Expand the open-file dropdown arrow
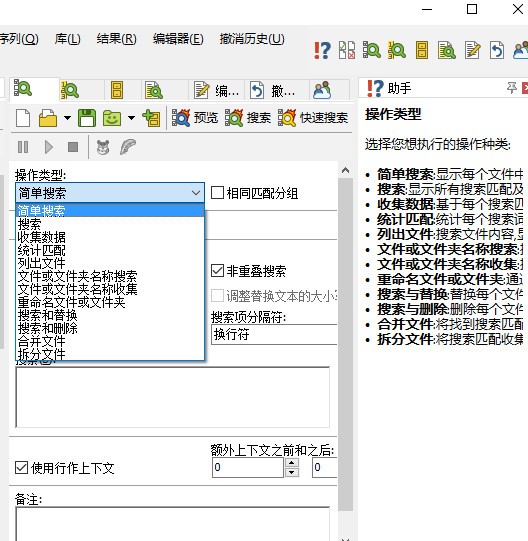The width and height of the screenshot is (528, 541). point(67,118)
